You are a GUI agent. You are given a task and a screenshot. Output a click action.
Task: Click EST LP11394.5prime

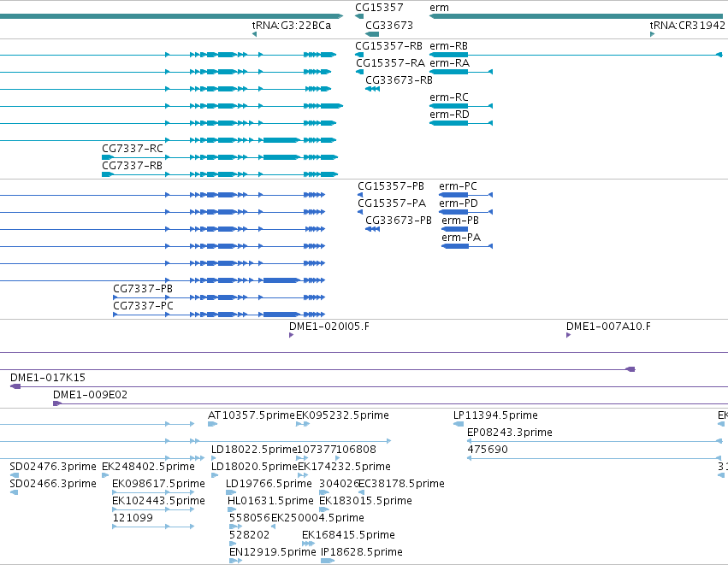[x=459, y=424]
